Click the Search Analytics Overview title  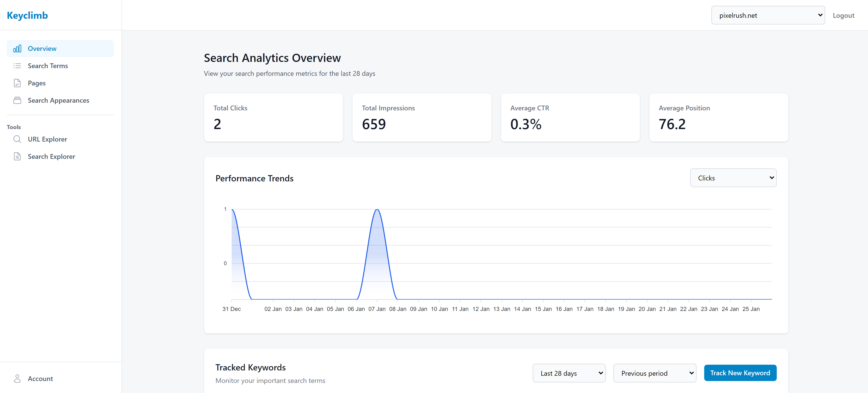pyautogui.click(x=272, y=58)
